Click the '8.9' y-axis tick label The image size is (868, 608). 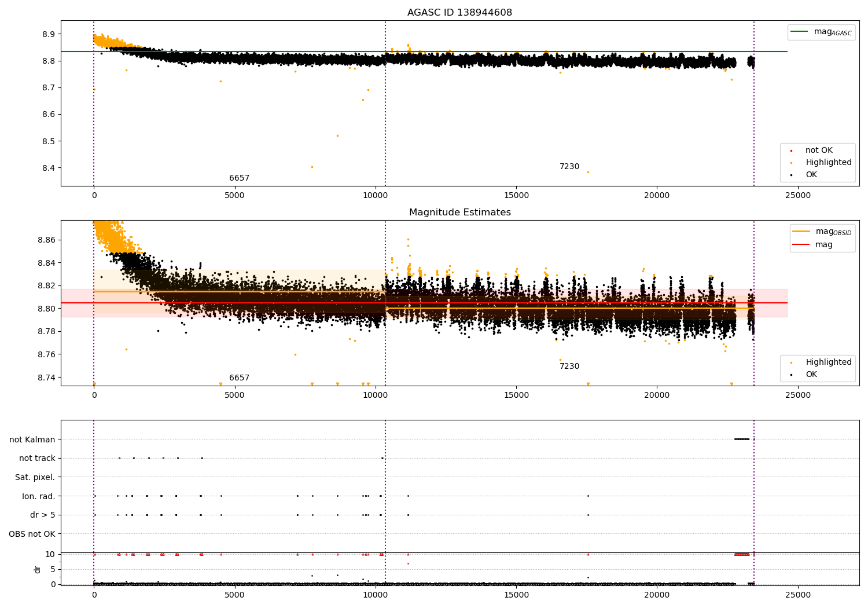coord(49,34)
